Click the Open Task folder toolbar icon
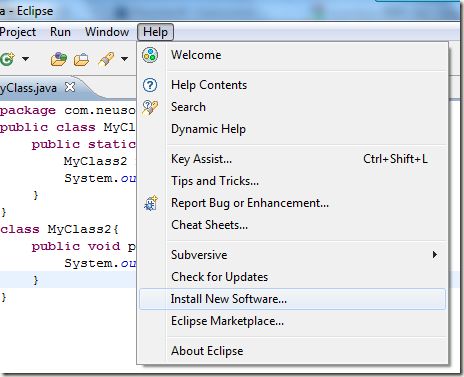464x377 pixels. point(81,59)
